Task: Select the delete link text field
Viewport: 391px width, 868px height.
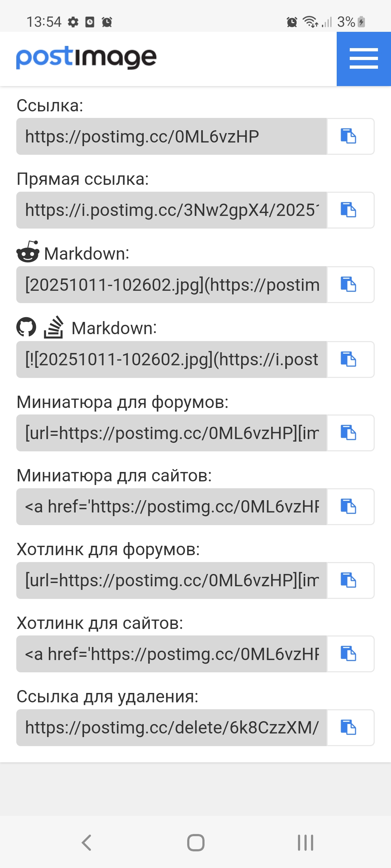Action: pyautogui.click(x=172, y=728)
